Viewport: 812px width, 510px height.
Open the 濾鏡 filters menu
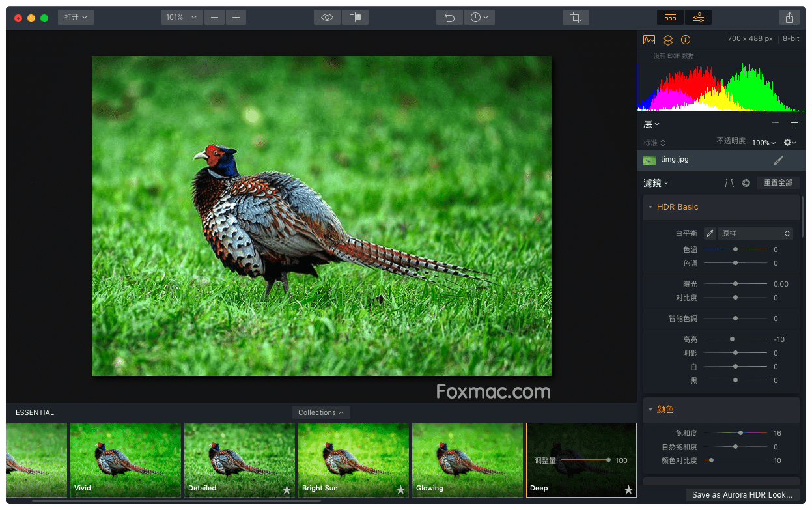coord(656,183)
